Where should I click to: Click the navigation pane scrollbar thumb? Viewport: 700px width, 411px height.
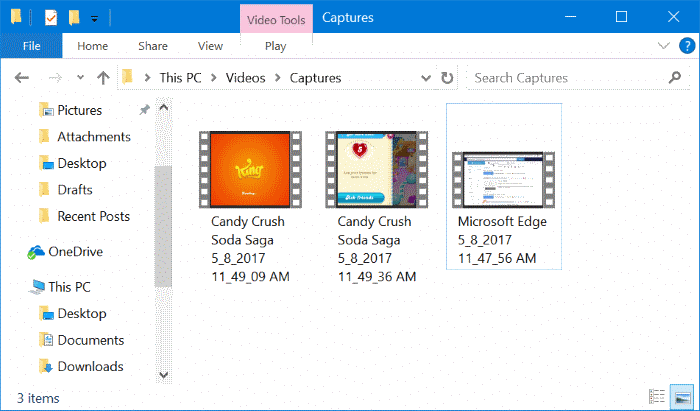click(163, 226)
